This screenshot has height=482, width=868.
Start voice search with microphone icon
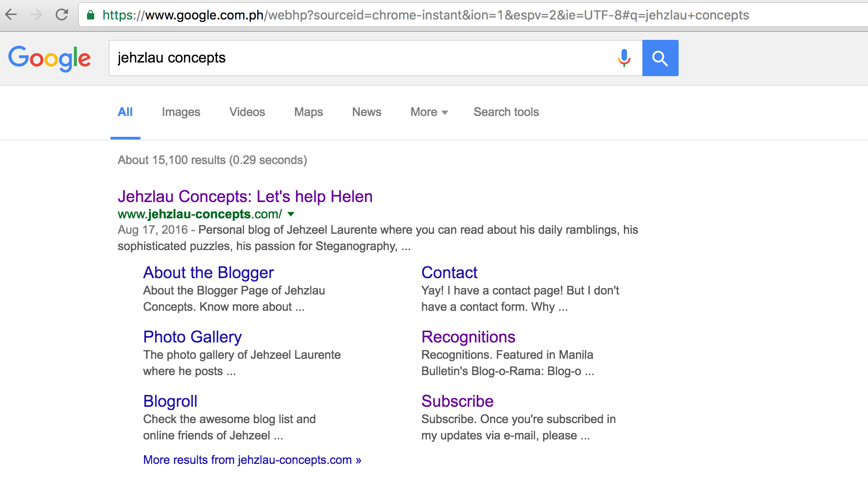pos(624,58)
